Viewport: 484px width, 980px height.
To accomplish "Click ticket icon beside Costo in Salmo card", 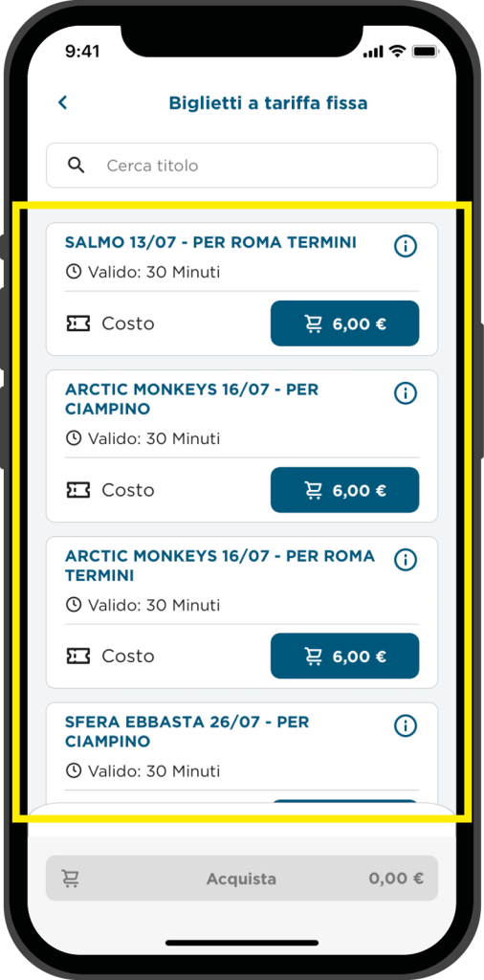I will click(x=78, y=323).
